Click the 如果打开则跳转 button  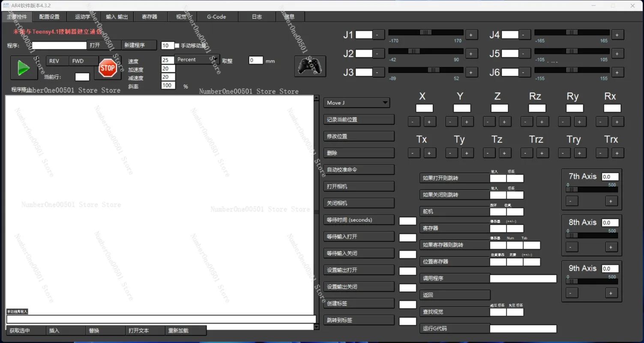tap(455, 178)
